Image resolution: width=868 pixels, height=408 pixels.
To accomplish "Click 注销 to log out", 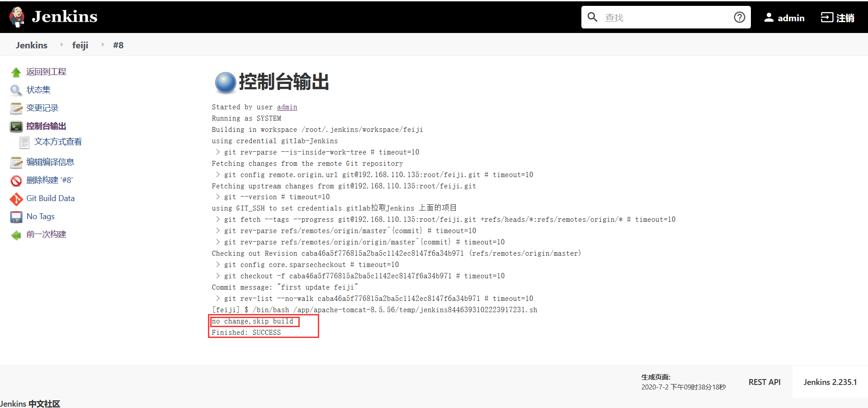I will point(845,18).
